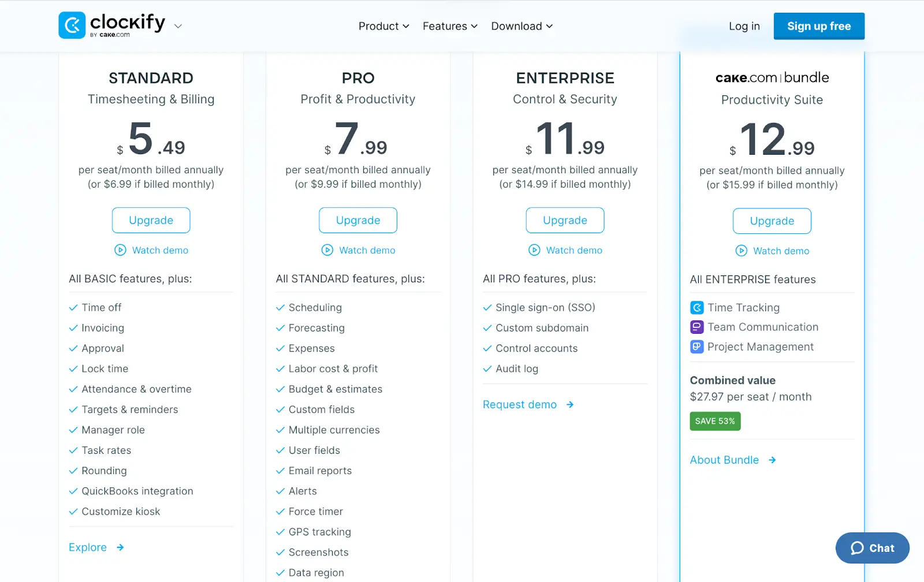Image resolution: width=924 pixels, height=582 pixels.
Task: Click the PRO plan Watch demo play icon
Action: tap(327, 250)
